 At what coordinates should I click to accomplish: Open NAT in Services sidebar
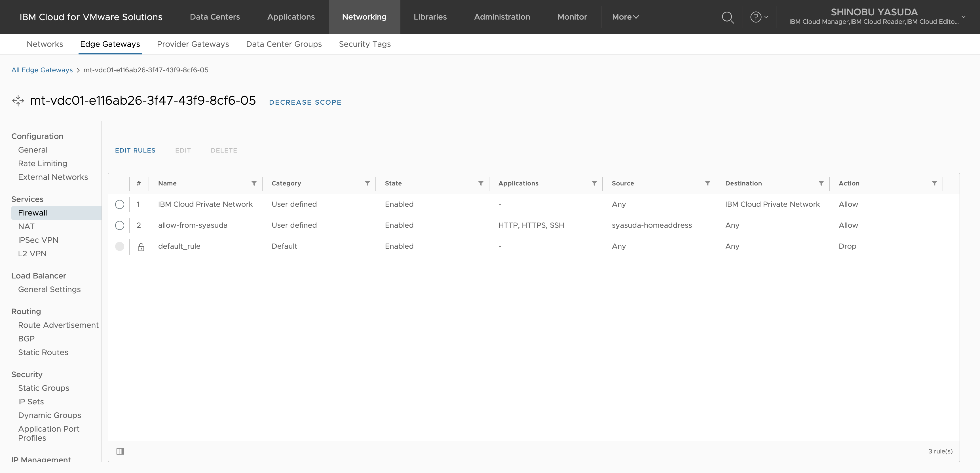coord(26,226)
